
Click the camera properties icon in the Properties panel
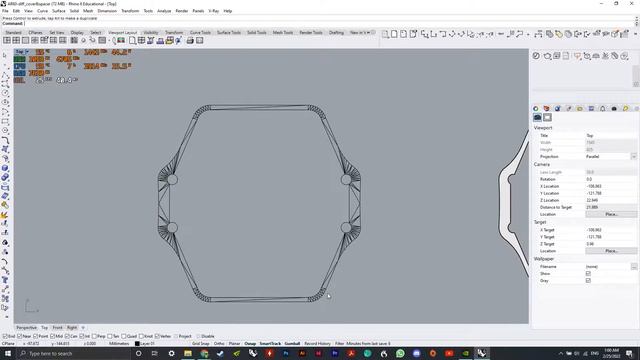(538, 117)
